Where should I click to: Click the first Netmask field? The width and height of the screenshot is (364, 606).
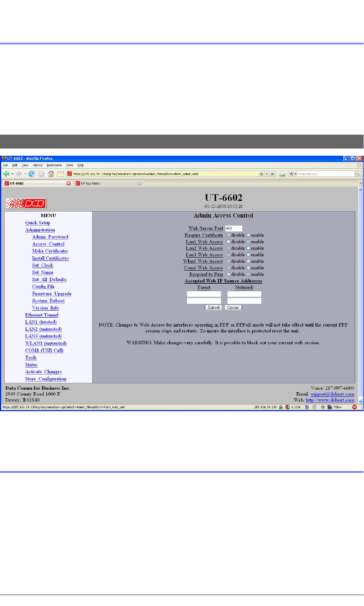tap(244, 294)
